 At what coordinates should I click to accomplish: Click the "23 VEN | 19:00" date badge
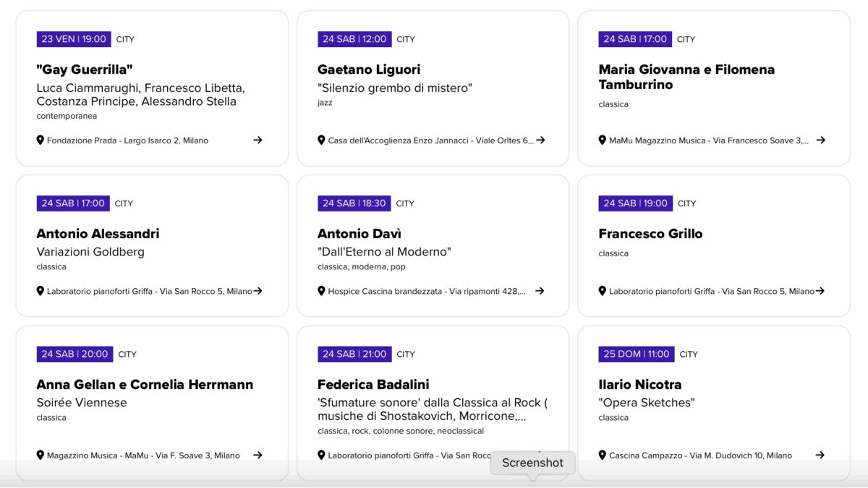[x=74, y=39]
